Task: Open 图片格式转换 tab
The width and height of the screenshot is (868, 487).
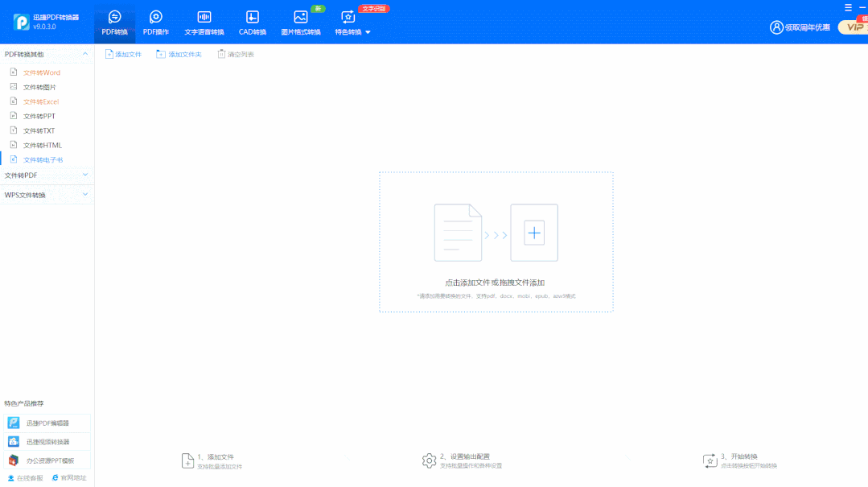Action: pos(301,24)
